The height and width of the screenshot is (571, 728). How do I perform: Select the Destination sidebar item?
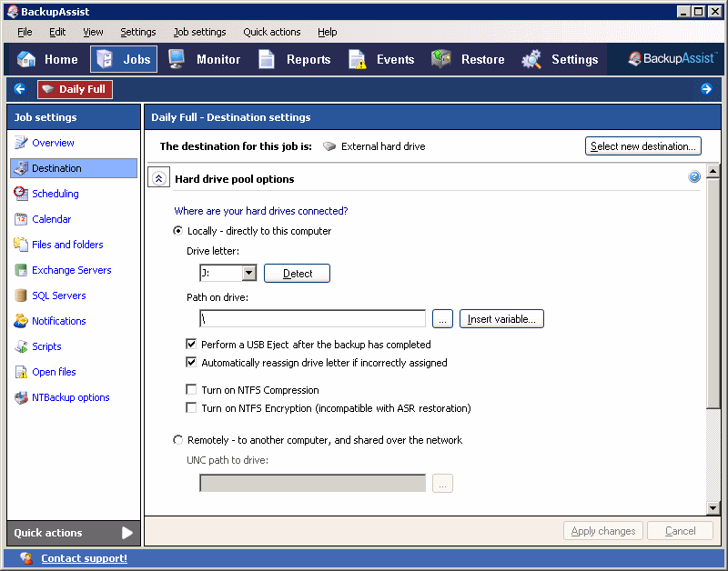(74, 168)
